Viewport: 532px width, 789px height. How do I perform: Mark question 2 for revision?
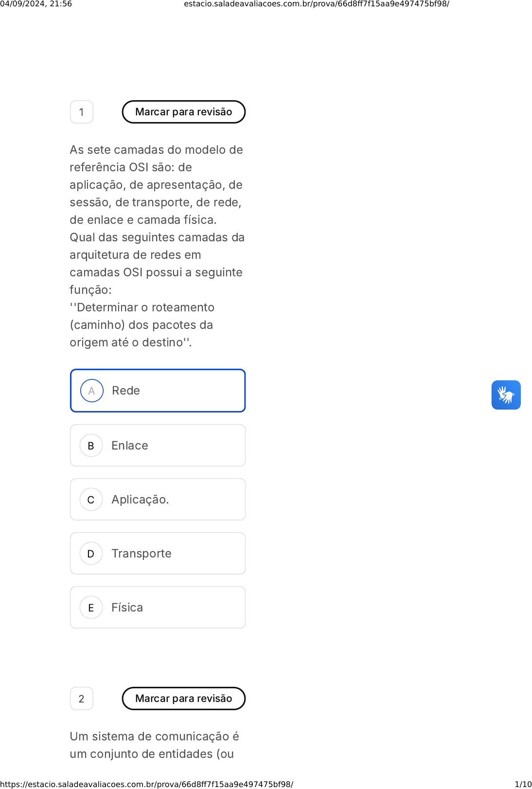(x=184, y=699)
